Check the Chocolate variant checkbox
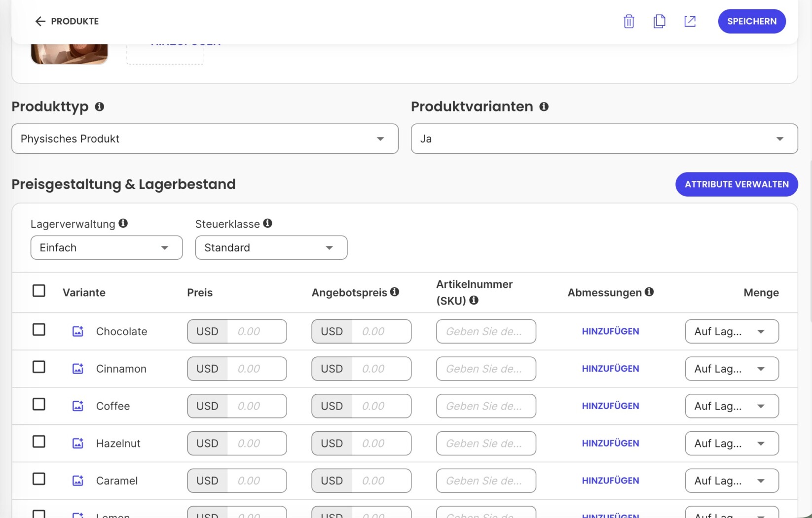Viewport: 812px width, 518px height. click(x=39, y=330)
